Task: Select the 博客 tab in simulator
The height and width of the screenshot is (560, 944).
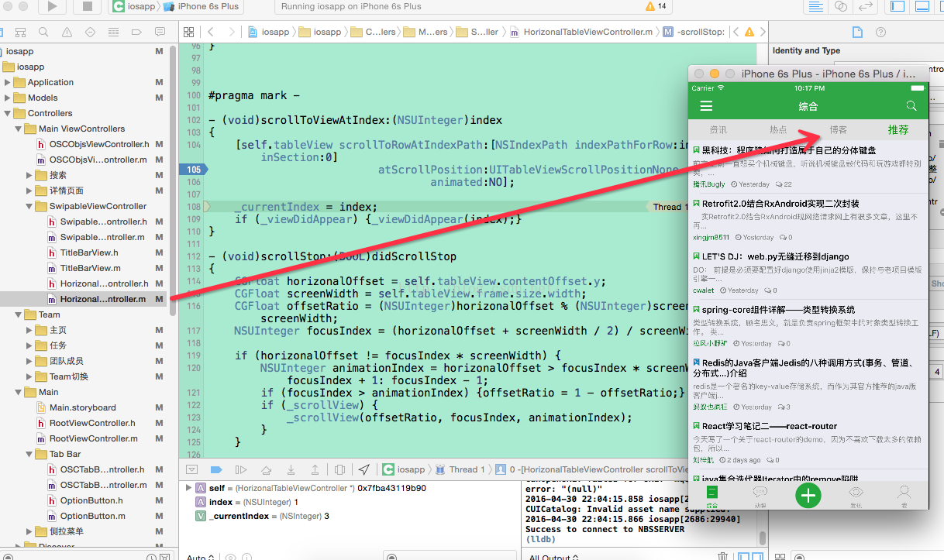Action: point(838,129)
